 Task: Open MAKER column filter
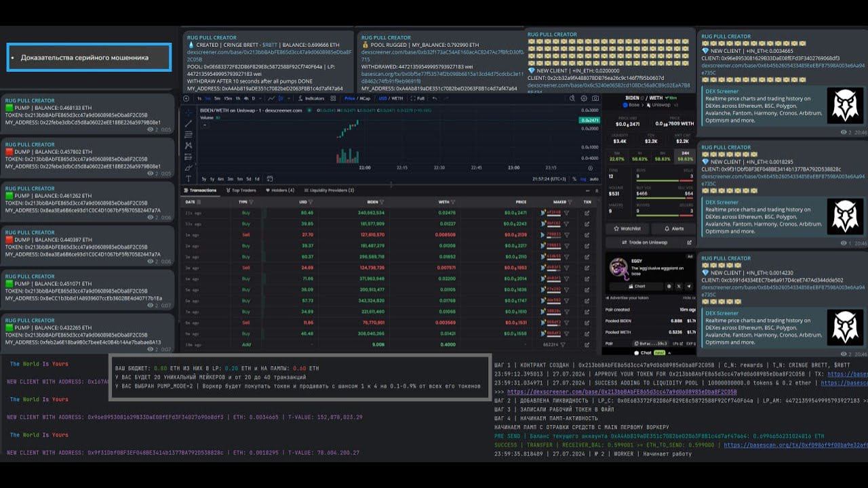570,202
